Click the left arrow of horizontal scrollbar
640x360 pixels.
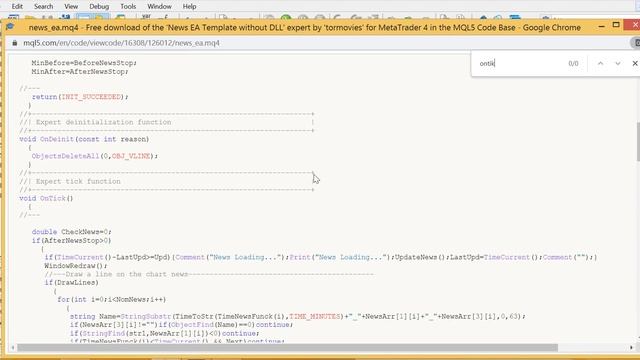[x=13, y=348]
